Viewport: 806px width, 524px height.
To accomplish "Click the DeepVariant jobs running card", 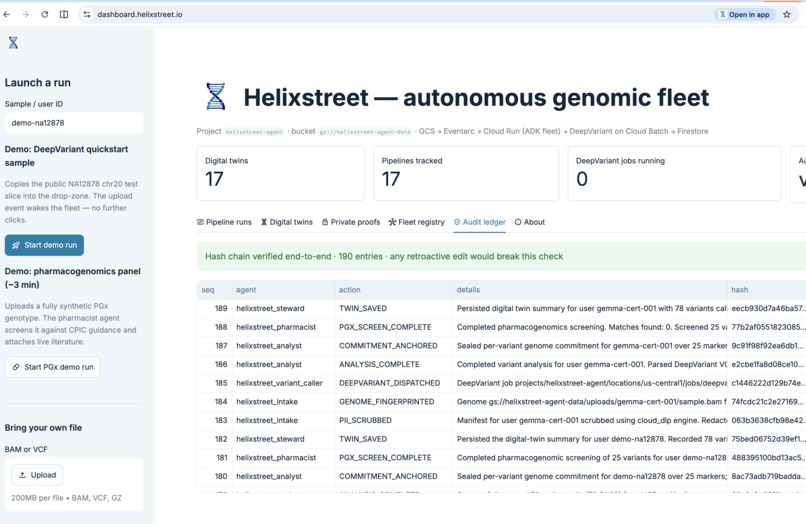I will click(674, 173).
